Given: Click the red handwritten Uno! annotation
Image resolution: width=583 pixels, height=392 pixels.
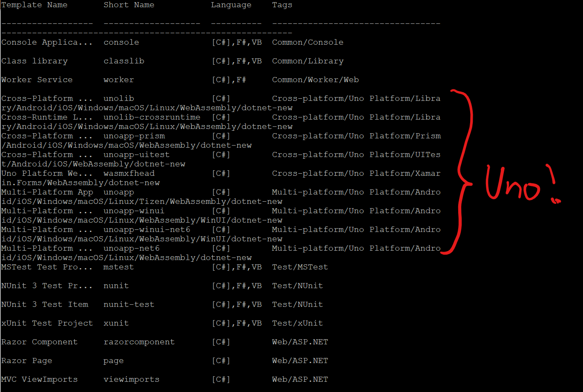Looking at the screenshot, I should [522, 185].
